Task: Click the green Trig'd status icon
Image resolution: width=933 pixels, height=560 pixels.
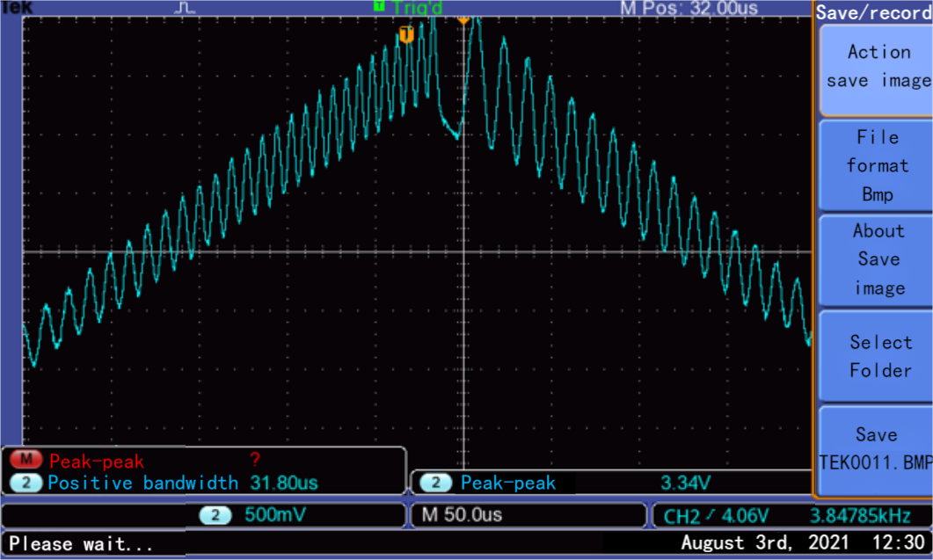Action: tap(379, 6)
